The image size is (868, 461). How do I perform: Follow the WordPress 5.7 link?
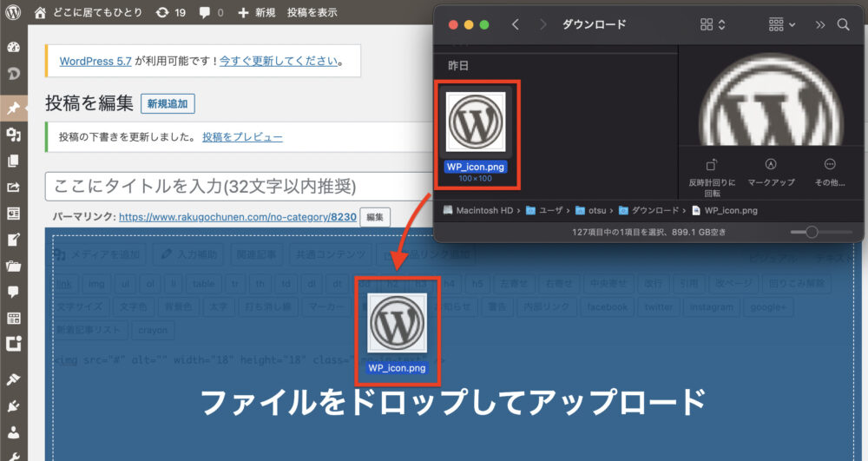[x=95, y=61]
